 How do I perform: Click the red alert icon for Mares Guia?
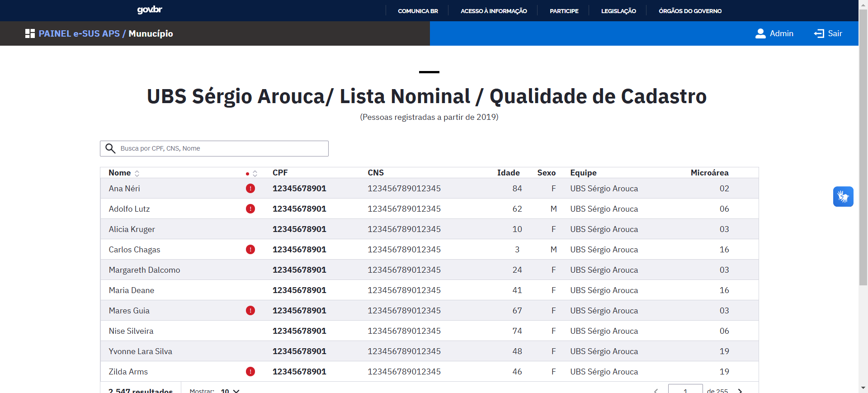coord(250,311)
